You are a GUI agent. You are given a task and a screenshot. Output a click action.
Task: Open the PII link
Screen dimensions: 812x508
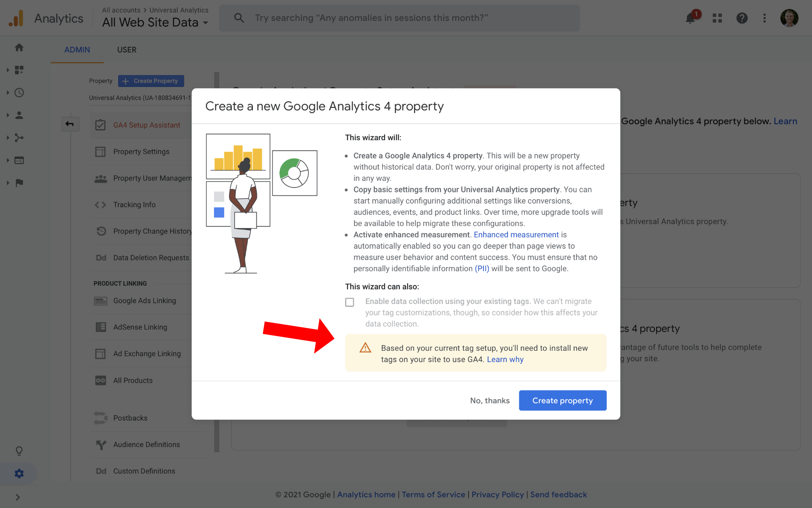482,269
